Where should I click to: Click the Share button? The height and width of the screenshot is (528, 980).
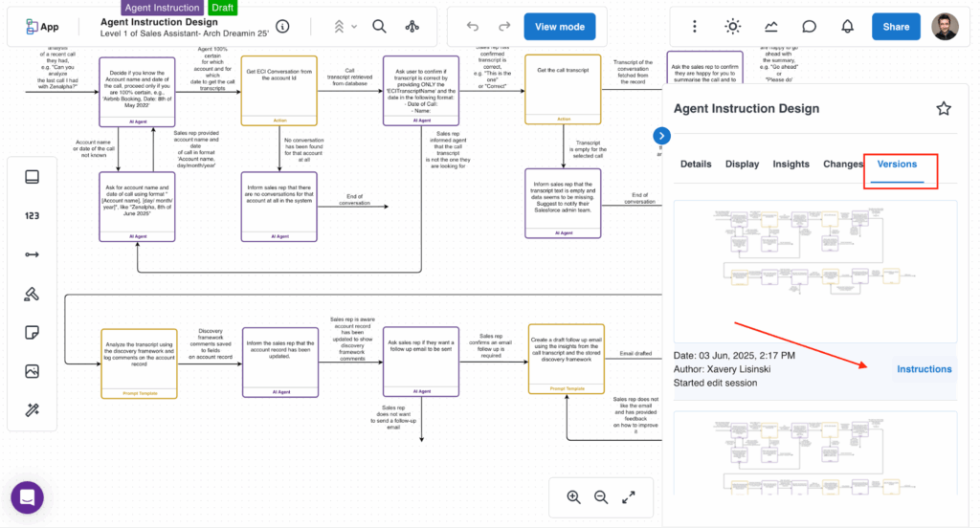click(896, 27)
